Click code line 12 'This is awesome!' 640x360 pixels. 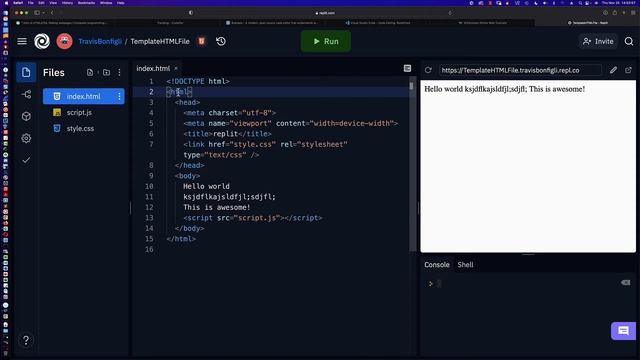(x=217, y=207)
